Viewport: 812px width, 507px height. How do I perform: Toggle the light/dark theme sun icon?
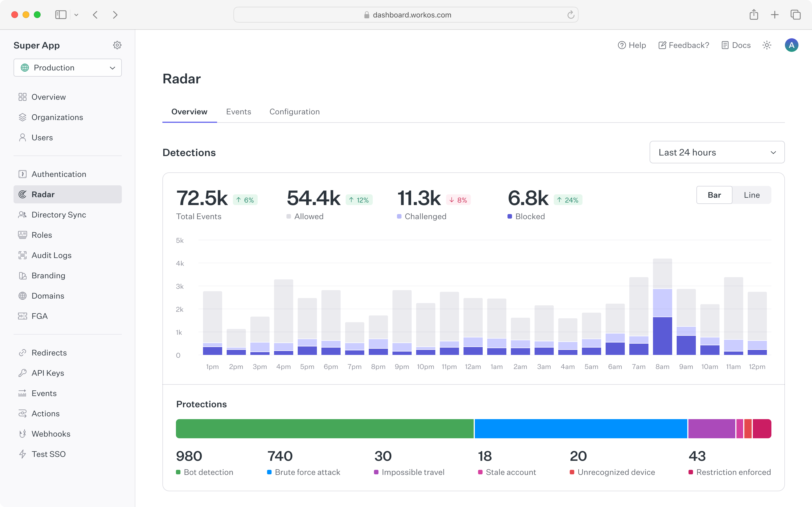point(767,45)
